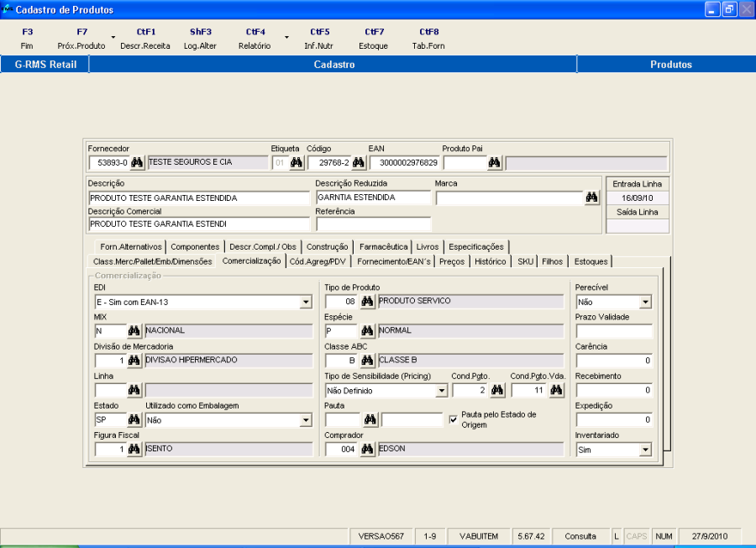Switch to Farmacêutica tab
The width and height of the screenshot is (756, 548).
click(x=383, y=247)
